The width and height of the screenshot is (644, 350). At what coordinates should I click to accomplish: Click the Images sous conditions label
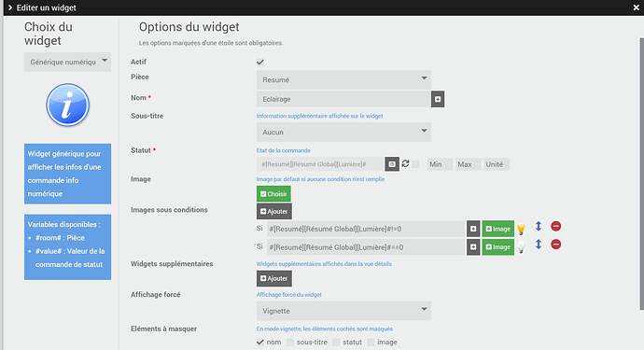click(169, 210)
